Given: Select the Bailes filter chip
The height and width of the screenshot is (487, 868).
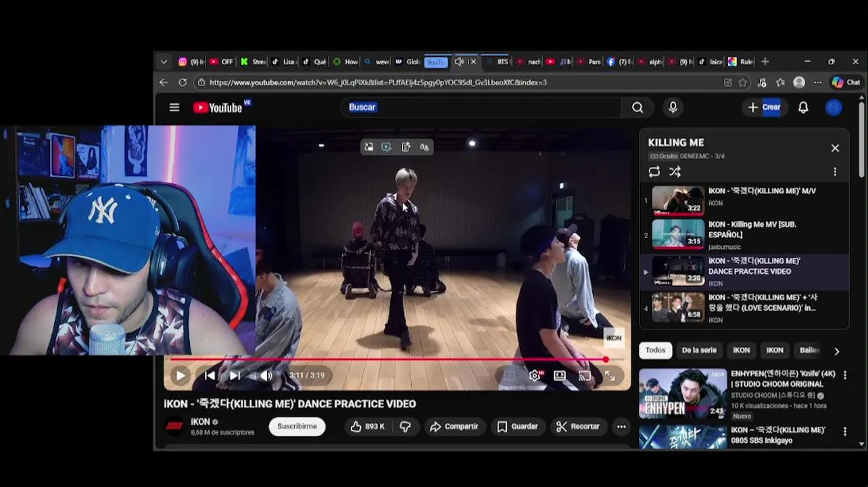Looking at the screenshot, I should 809,350.
